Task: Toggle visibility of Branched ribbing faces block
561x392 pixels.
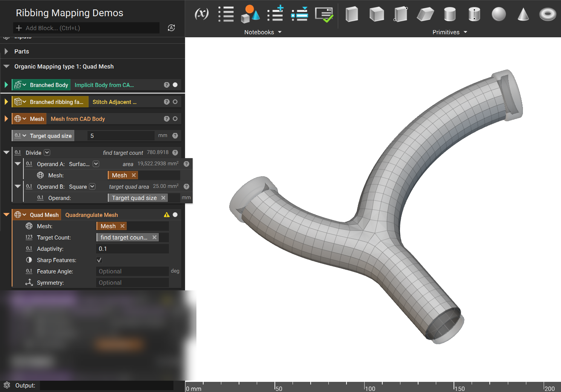Action: pyautogui.click(x=175, y=102)
